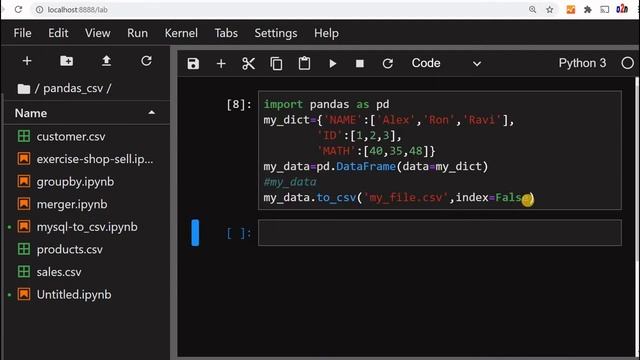Click the to_csv line in cell 8
640x360 pixels.
pyautogui.click(x=399, y=198)
